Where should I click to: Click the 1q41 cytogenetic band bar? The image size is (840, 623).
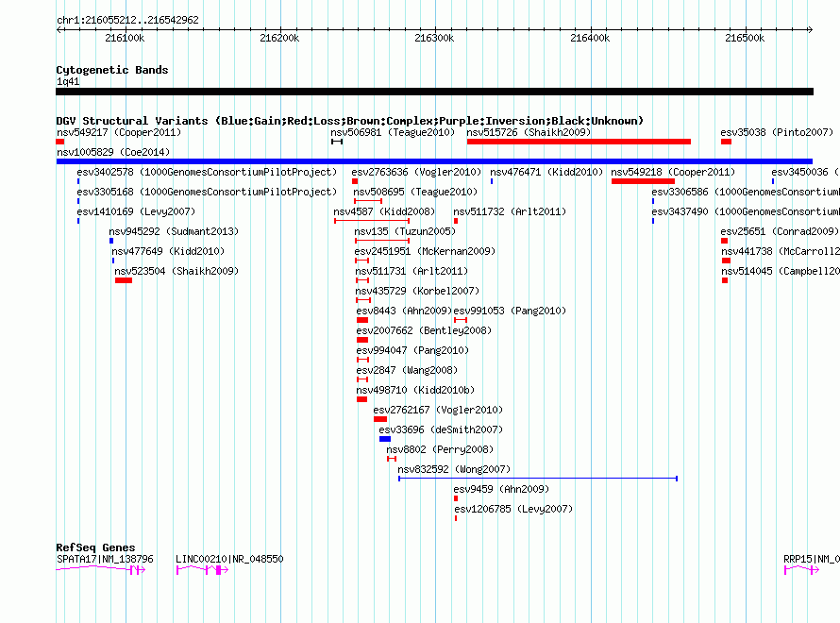coord(434,92)
